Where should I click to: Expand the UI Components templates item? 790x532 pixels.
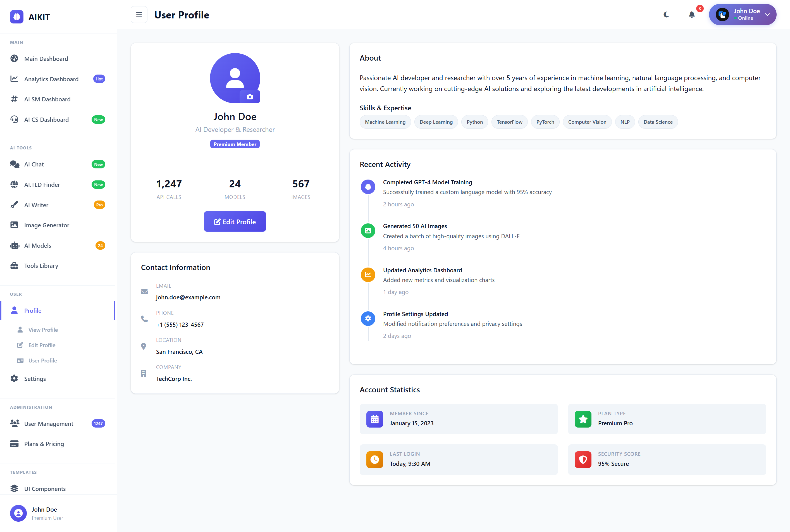click(45, 488)
